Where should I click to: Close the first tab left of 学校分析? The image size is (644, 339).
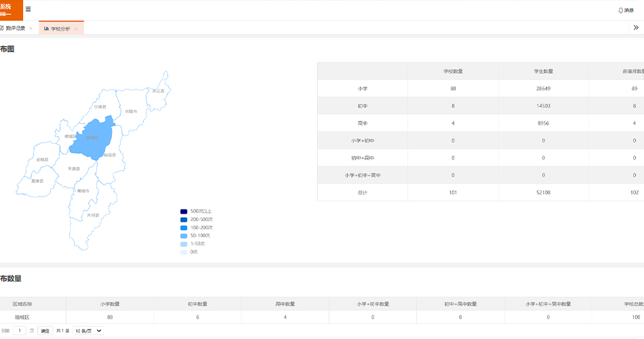click(x=31, y=28)
